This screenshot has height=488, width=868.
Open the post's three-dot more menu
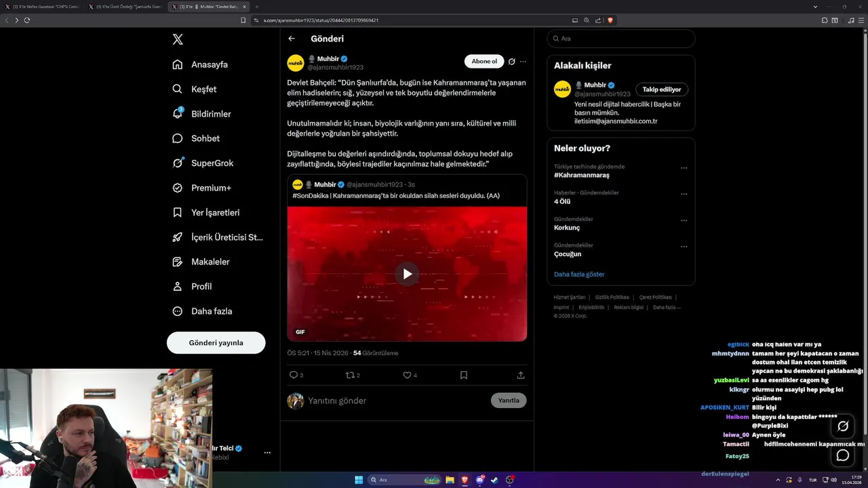(x=523, y=62)
